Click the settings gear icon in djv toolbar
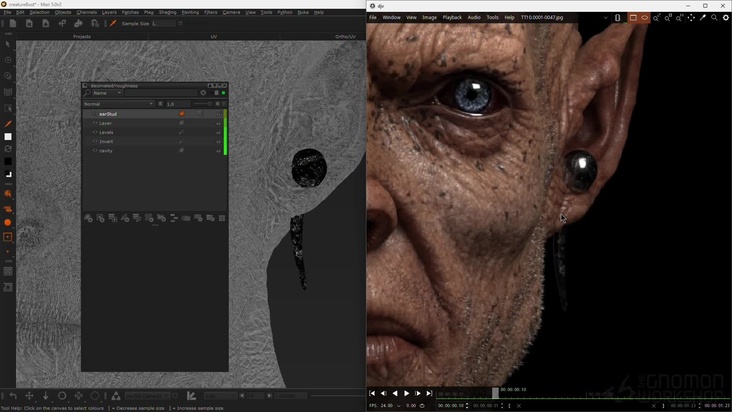The height and width of the screenshot is (412, 732). 725,18
